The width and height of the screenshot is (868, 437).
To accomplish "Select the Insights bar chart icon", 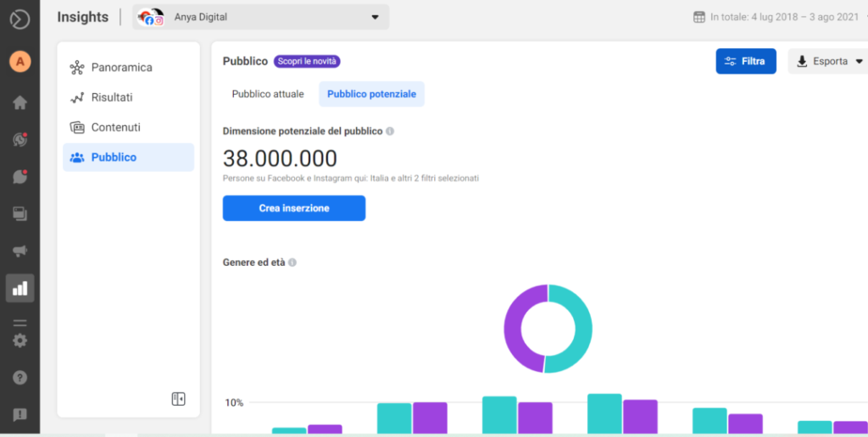I will 20,288.
